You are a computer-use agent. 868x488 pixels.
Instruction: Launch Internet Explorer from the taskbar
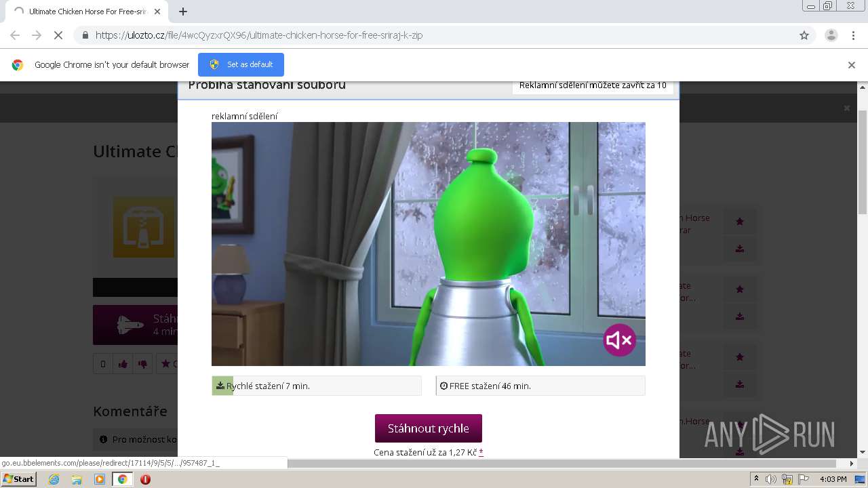tap(54, 479)
